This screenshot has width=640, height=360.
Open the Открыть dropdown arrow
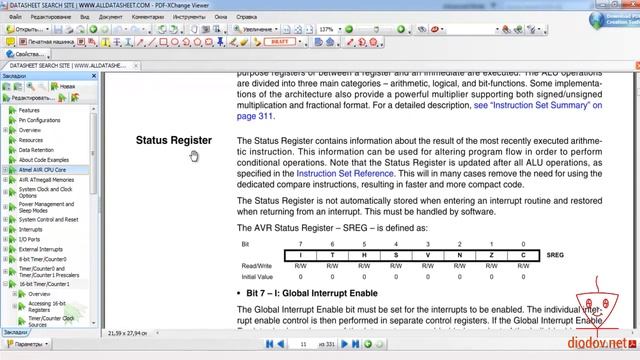[47, 29]
